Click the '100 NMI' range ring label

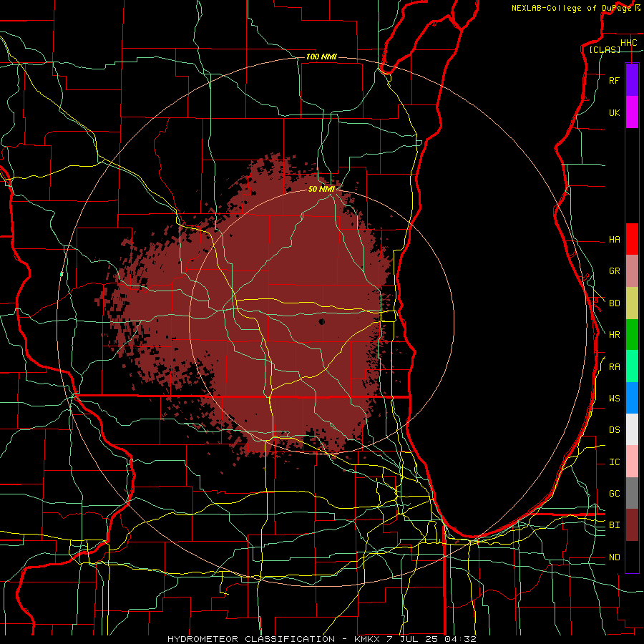[x=321, y=57]
